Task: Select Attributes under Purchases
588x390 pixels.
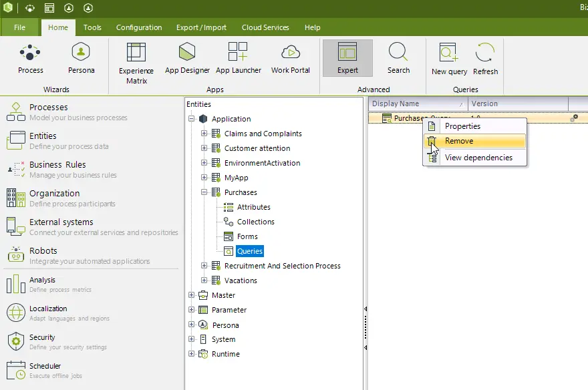Action: pos(253,207)
